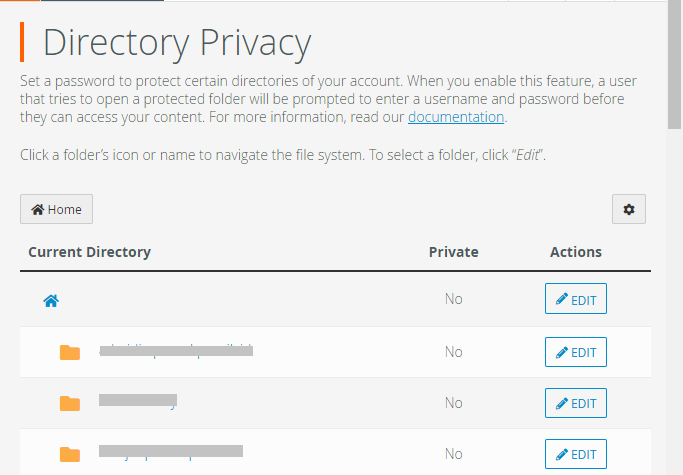Screen dimensions: 683x475
Task: Edit privacy for the home directory
Action: pyautogui.click(x=575, y=299)
